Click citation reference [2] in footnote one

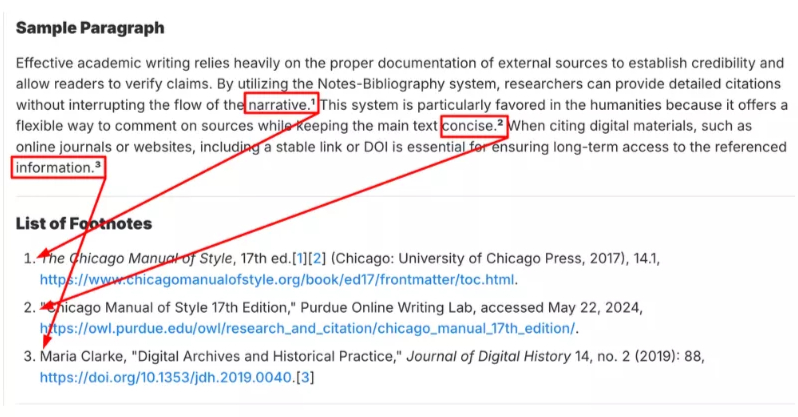[x=317, y=259]
